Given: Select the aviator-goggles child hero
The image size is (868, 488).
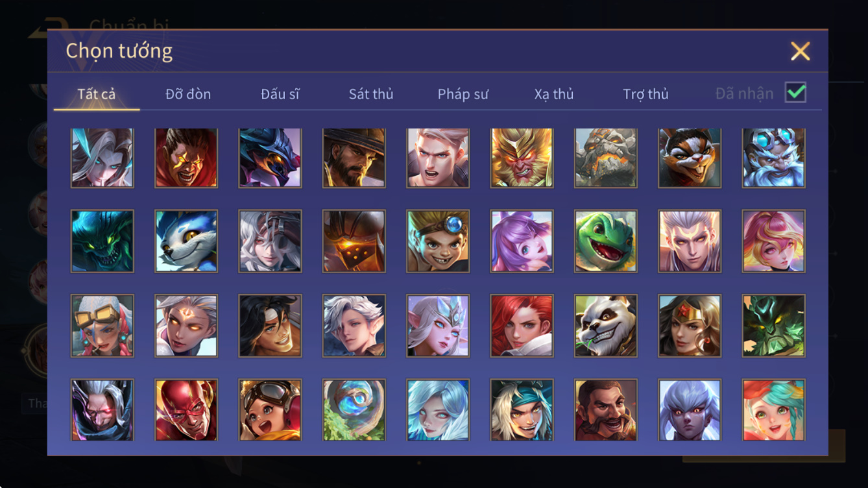Looking at the screenshot, I should click(x=270, y=410).
